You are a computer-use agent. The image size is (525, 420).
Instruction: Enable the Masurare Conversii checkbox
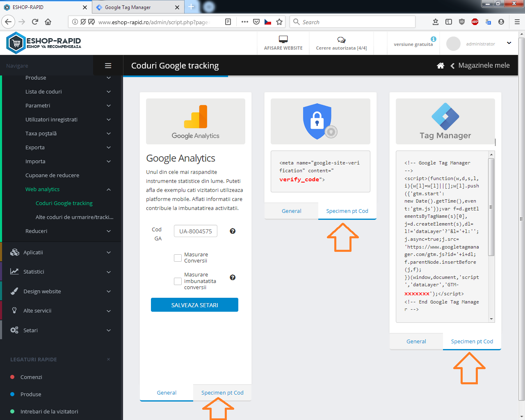pos(178,258)
